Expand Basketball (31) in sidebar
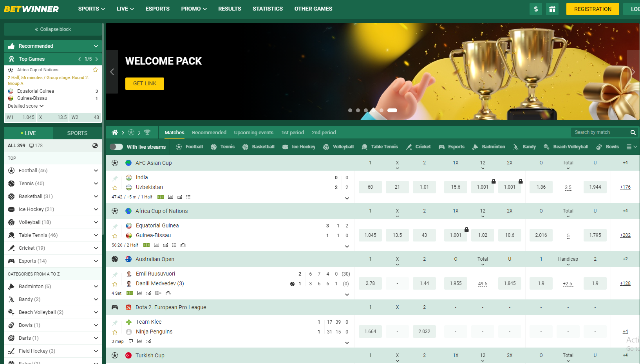The image size is (640, 364). (x=96, y=196)
